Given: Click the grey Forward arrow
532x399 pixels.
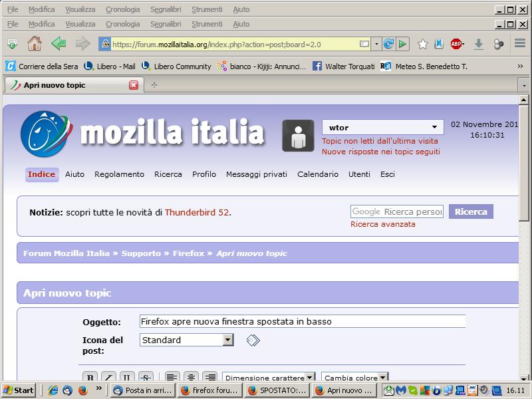Looking at the screenshot, I should 82,44.
